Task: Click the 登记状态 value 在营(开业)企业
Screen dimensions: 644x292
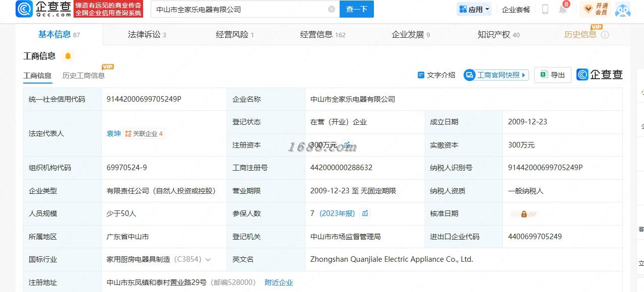Action: 339,122
